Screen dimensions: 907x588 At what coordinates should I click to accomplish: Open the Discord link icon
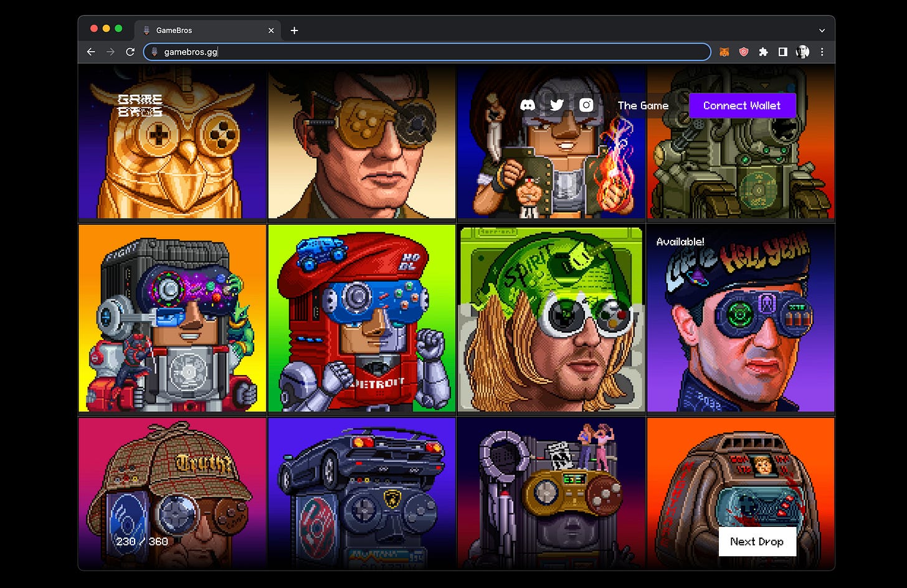[528, 105]
